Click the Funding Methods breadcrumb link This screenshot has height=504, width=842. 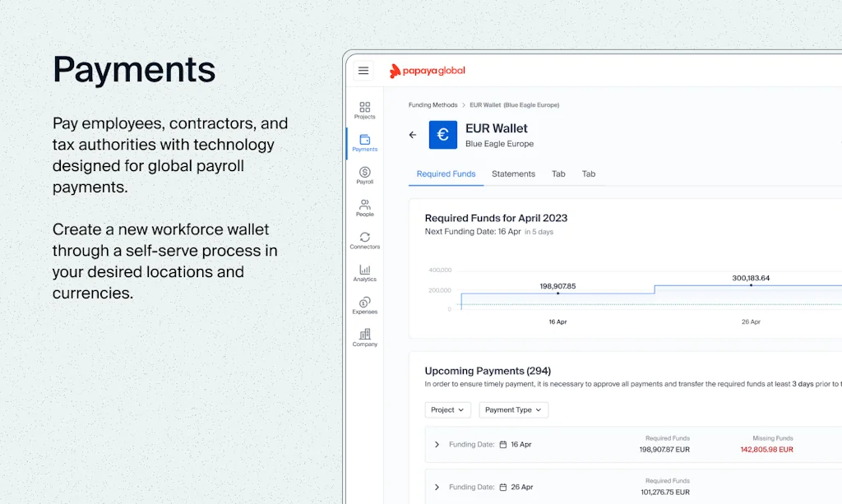(433, 104)
